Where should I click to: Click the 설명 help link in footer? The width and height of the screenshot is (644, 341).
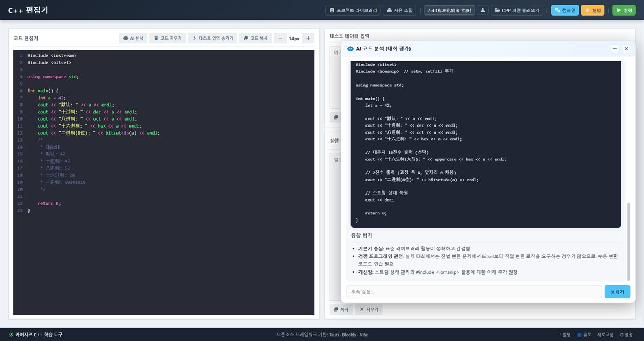tap(565, 335)
